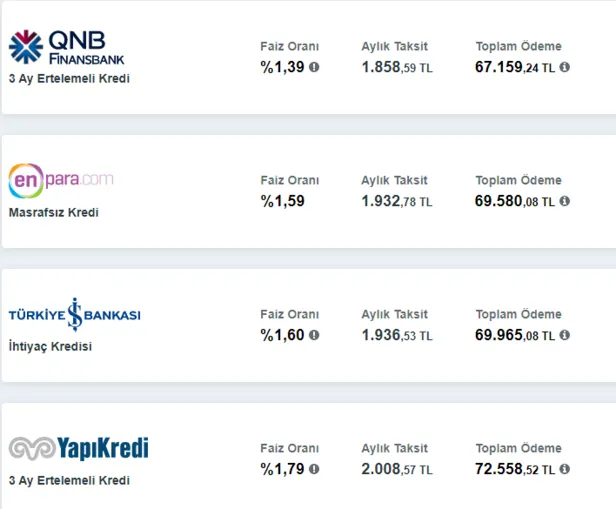Click the 2.008,57 TL monthly installment

(397, 469)
